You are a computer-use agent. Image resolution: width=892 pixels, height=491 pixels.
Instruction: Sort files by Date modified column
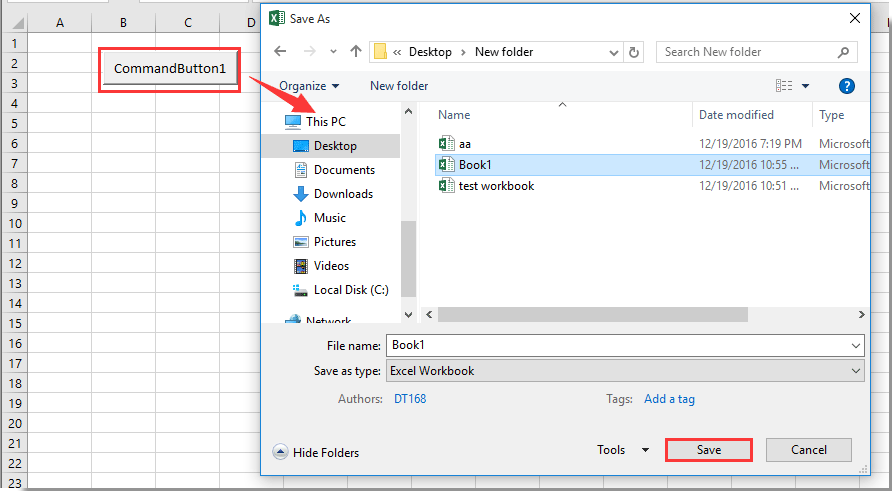click(x=736, y=115)
